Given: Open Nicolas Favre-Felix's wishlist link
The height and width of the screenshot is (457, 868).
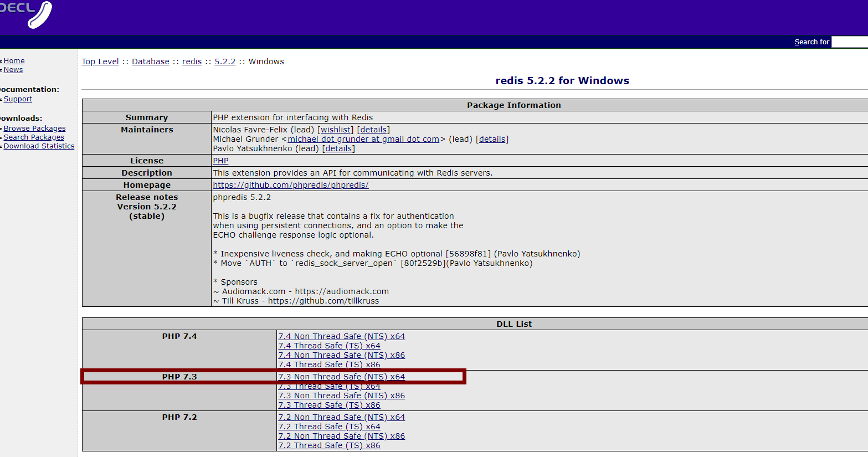Looking at the screenshot, I should [x=336, y=130].
